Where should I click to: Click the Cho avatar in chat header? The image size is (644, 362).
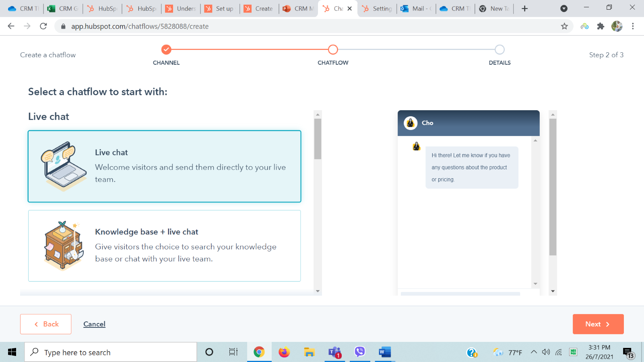pos(411,123)
